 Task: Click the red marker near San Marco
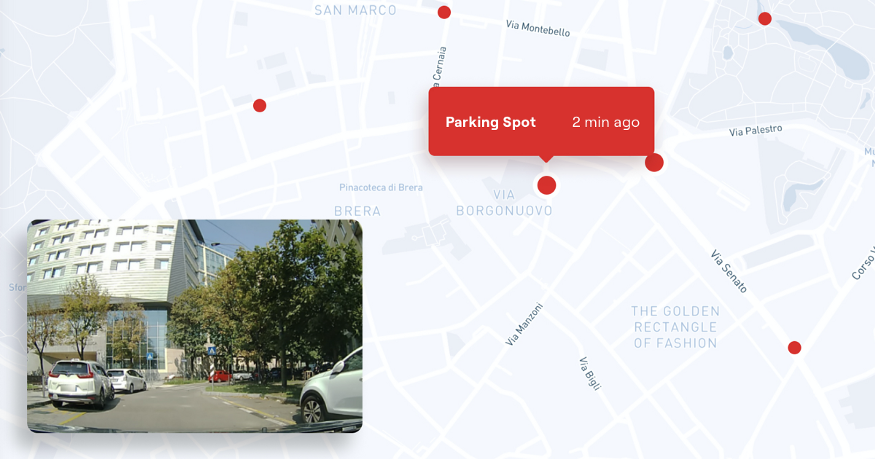444,12
